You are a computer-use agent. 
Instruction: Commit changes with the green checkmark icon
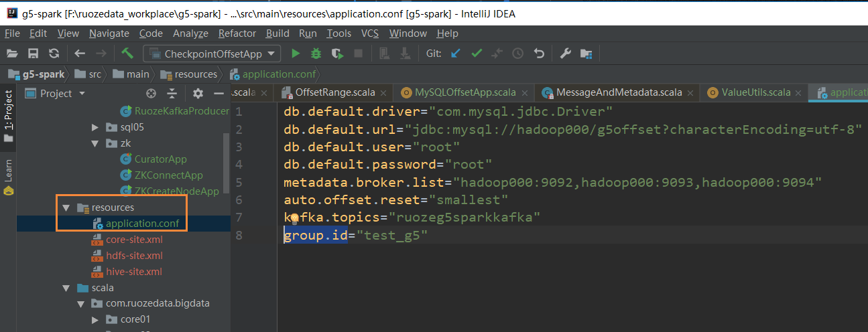point(477,54)
